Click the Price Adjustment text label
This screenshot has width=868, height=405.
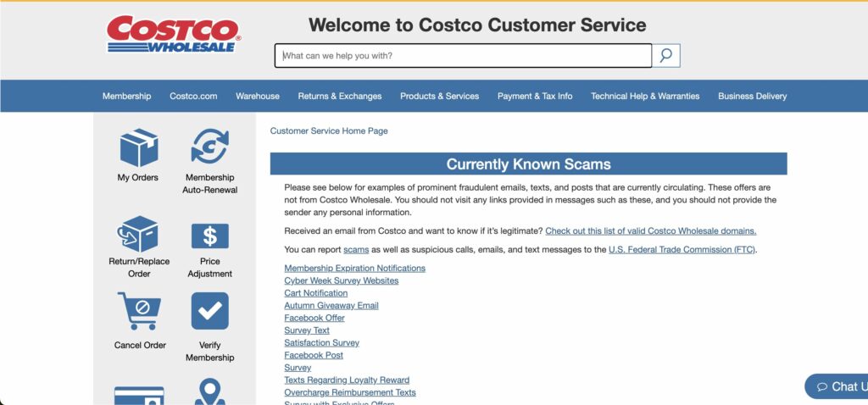tap(210, 268)
